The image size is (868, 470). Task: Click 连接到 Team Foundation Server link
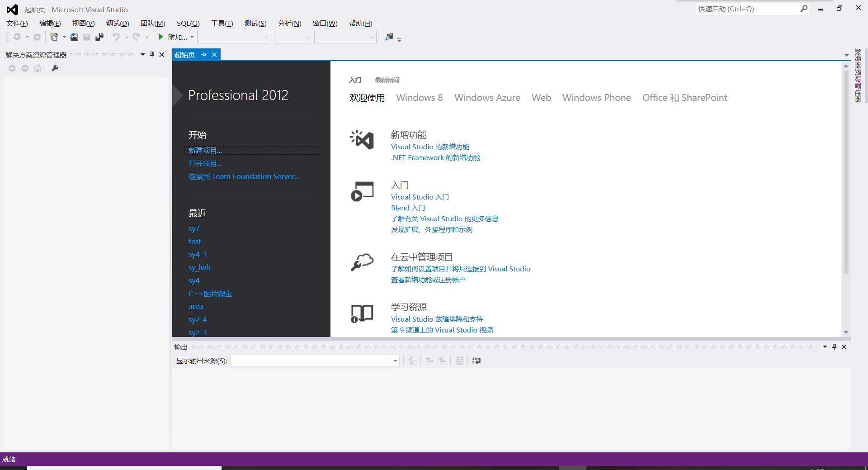[244, 176]
